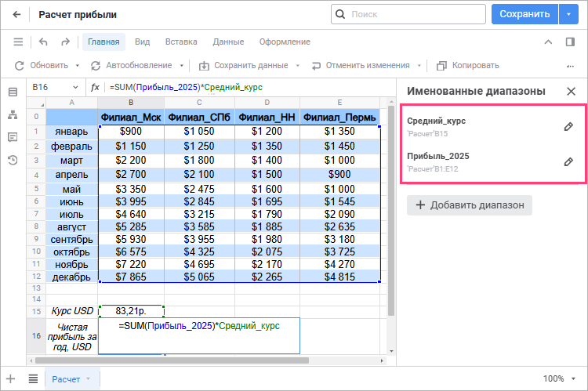
Task: Open the dropdown next to Сохранить
Action: (x=568, y=14)
